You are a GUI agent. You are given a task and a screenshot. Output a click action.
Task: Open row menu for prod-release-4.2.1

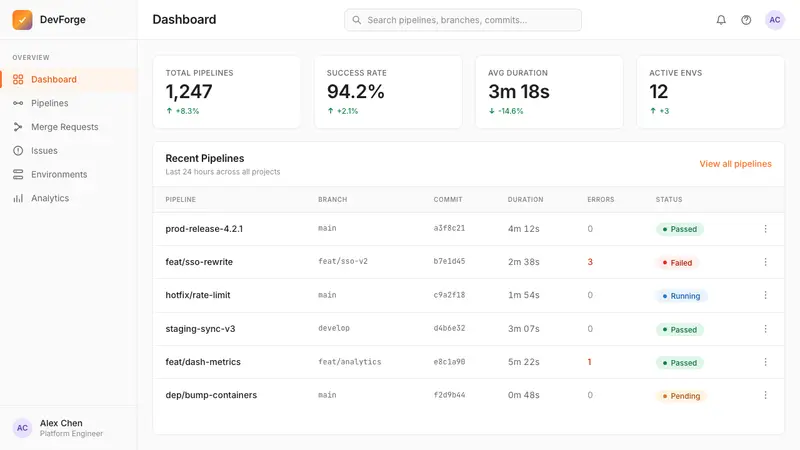coord(765,229)
